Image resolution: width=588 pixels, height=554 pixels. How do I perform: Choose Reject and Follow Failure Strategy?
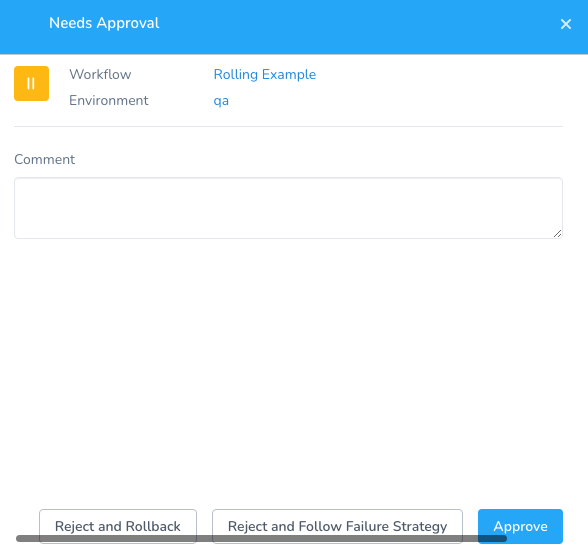click(x=337, y=526)
